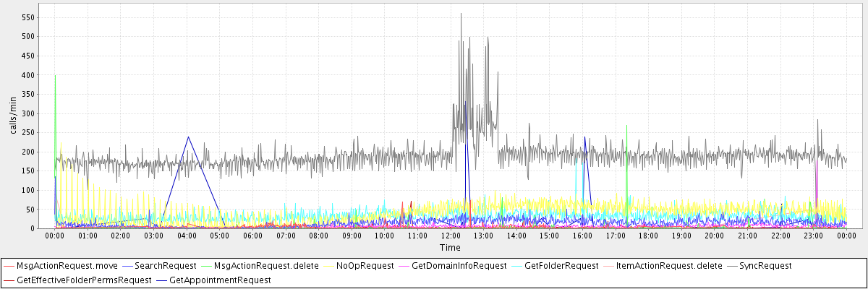Select the GetEffectiveFolderPermsRequest legend entry
Viewport: 868px width, 289px height.
(x=84, y=280)
